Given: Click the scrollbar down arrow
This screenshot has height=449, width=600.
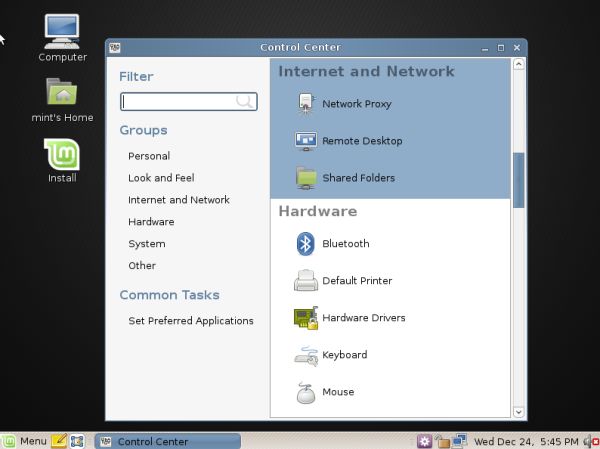Looking at the screenshot, I should pyautogui.click(x=518, y=412).
